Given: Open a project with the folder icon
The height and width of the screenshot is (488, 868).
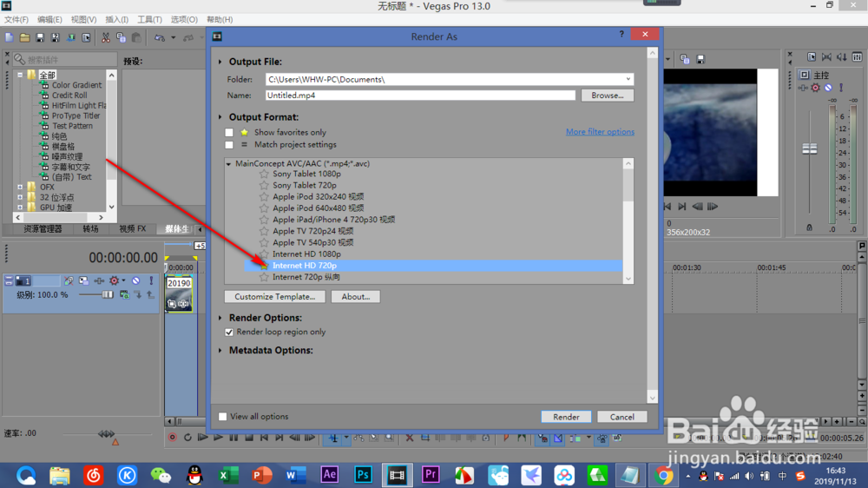Looking at the screenshot, I should [24, 37].
